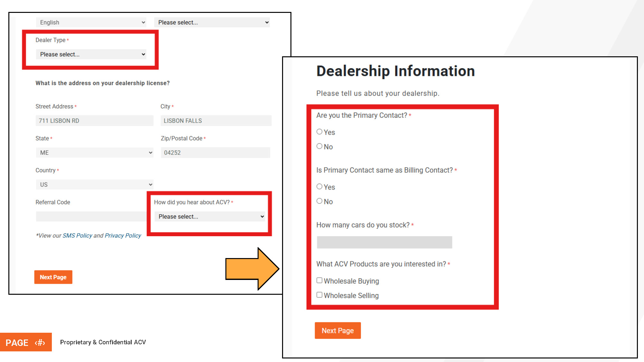Expand the State dropdown showing ME

pos(94,152)
